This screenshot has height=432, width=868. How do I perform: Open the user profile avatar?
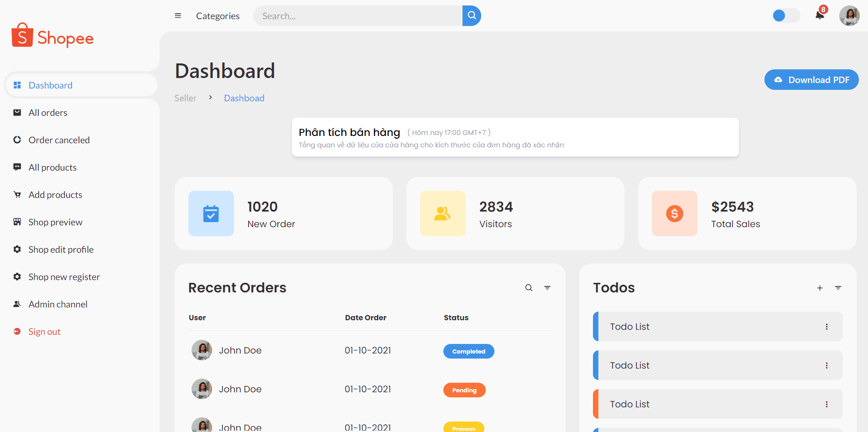pyautogui.click(x=849, y=16)
